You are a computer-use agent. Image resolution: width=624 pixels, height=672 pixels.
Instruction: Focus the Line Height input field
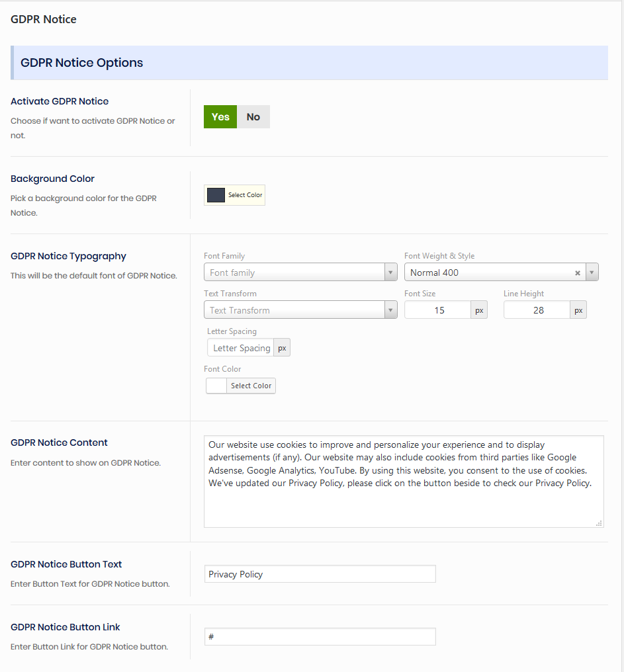(537, 310)
